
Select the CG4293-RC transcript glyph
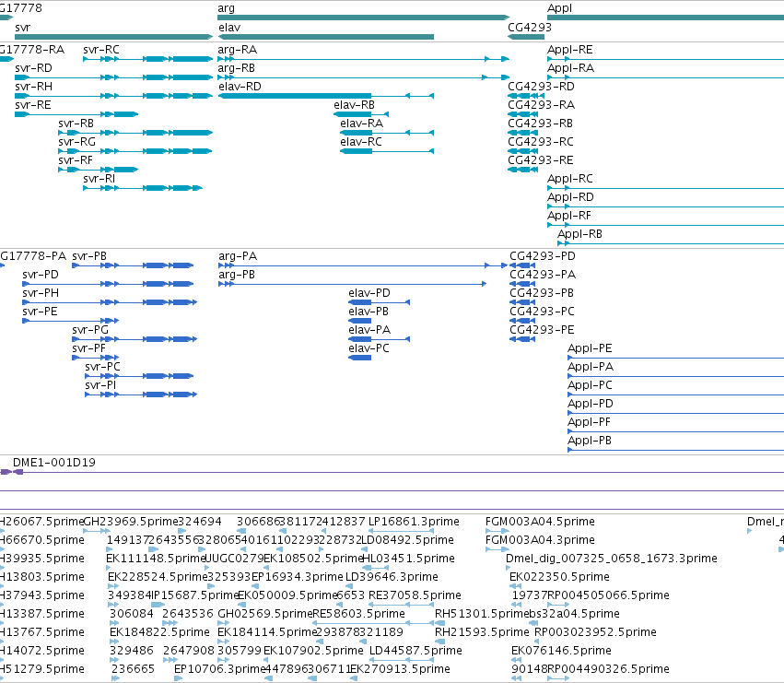(523, 151)
